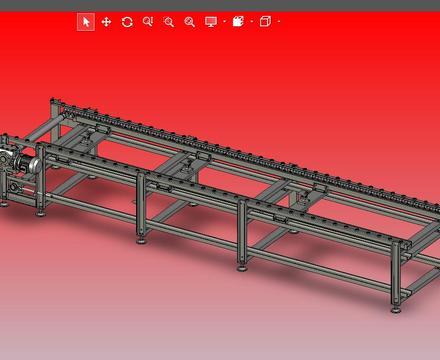Choose the pan move tool
This screenshot has height=360, width=440.
click(x=106, y=22)
